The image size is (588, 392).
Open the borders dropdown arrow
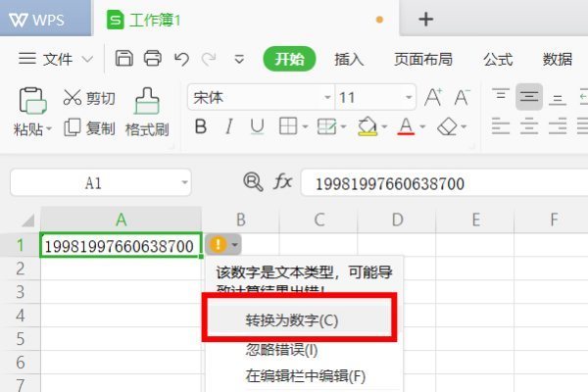point(305,126)
